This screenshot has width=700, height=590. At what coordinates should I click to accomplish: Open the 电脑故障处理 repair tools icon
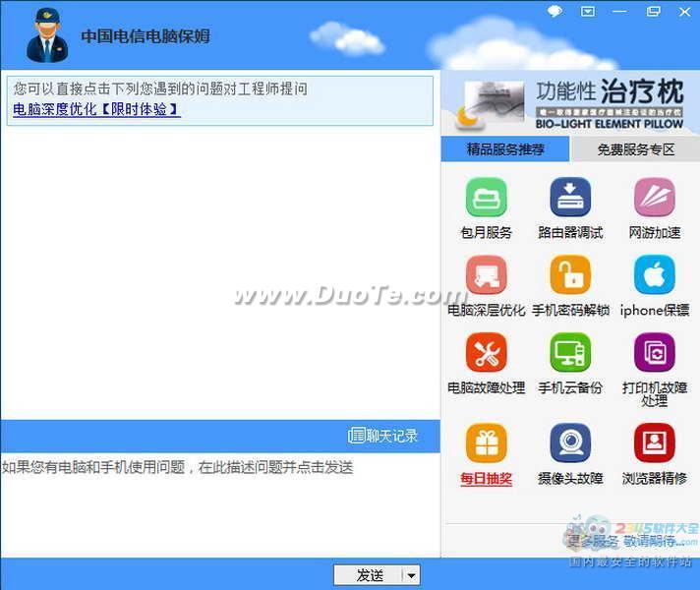coord(486,352)
